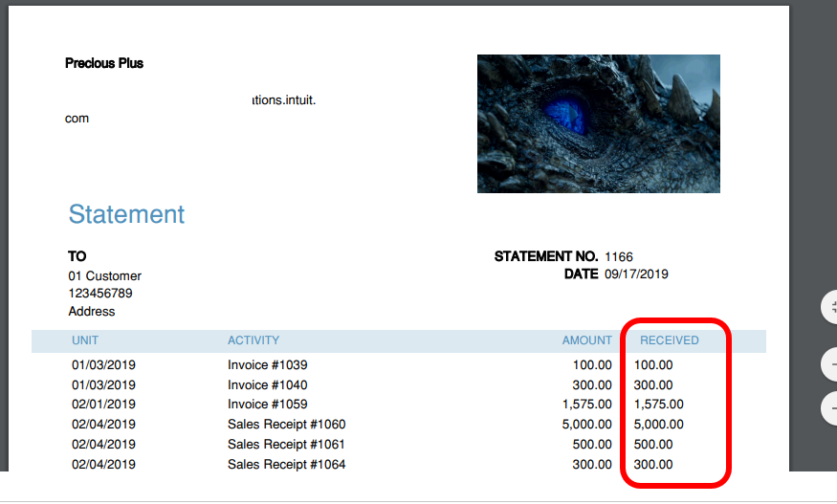Screen dimensions: 837x504
Task: Click 'Invoice #1040' activity entry
Action: (x=268, y=385)
